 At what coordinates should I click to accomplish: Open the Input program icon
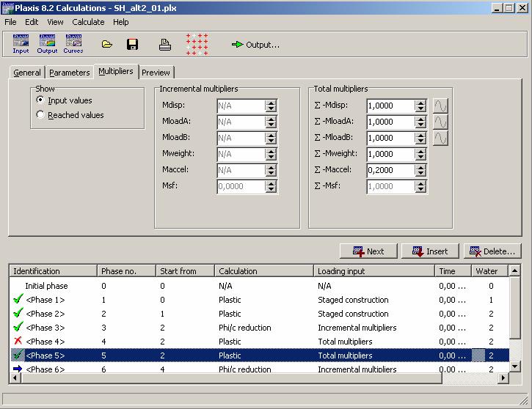pos(21,44)
